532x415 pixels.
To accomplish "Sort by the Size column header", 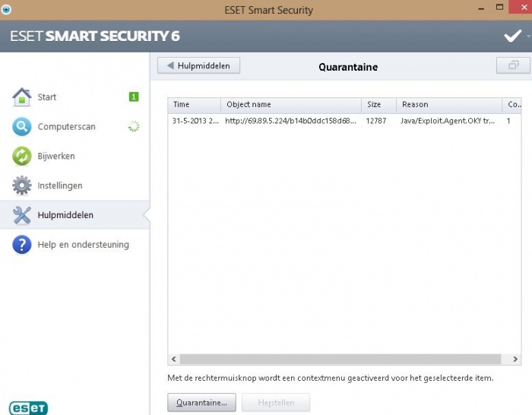I will [x=379, y=105].
